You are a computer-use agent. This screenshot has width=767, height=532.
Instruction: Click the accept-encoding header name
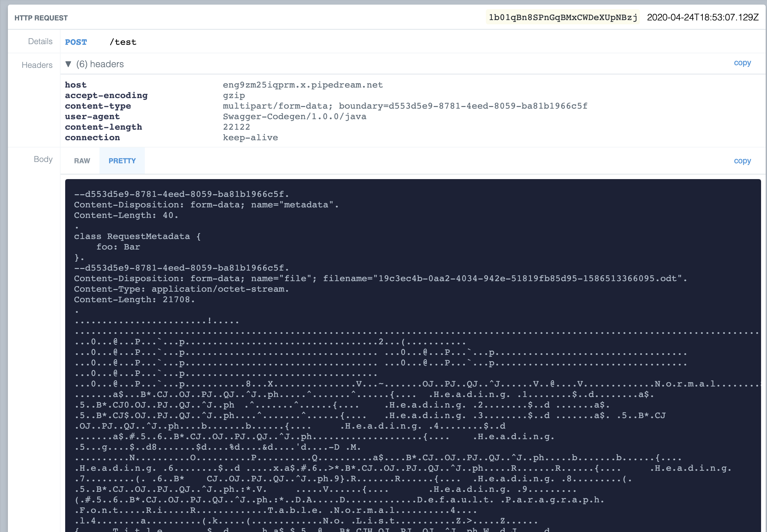pos(106,96)
